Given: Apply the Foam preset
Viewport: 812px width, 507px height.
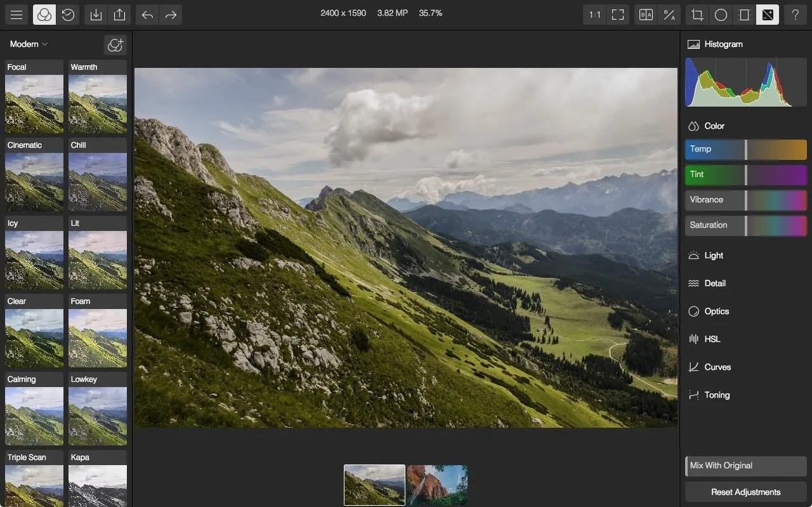Looking at the screenshot, I should coord(98,331).
